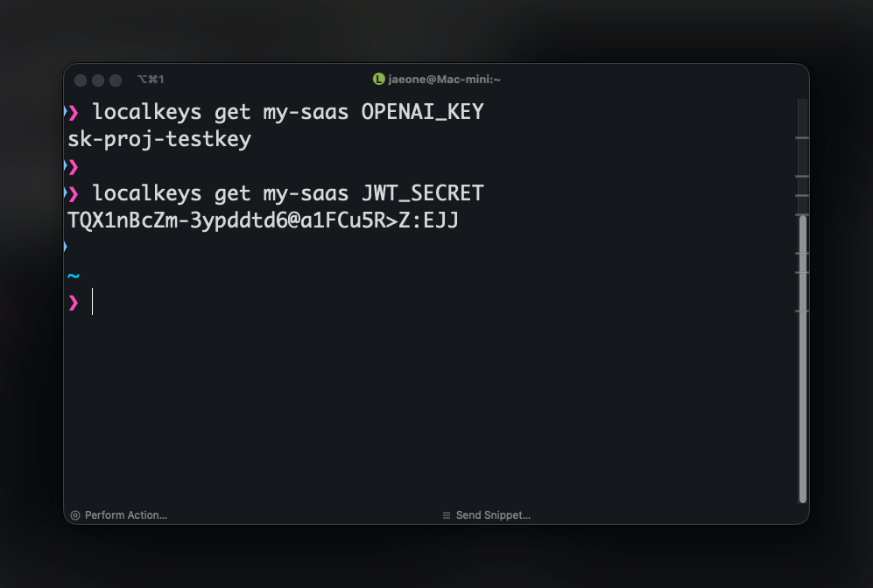The image size is (873, 588).
Task: Click the JWT secret value starting with TQX1nBcZm
Action: 263,220
